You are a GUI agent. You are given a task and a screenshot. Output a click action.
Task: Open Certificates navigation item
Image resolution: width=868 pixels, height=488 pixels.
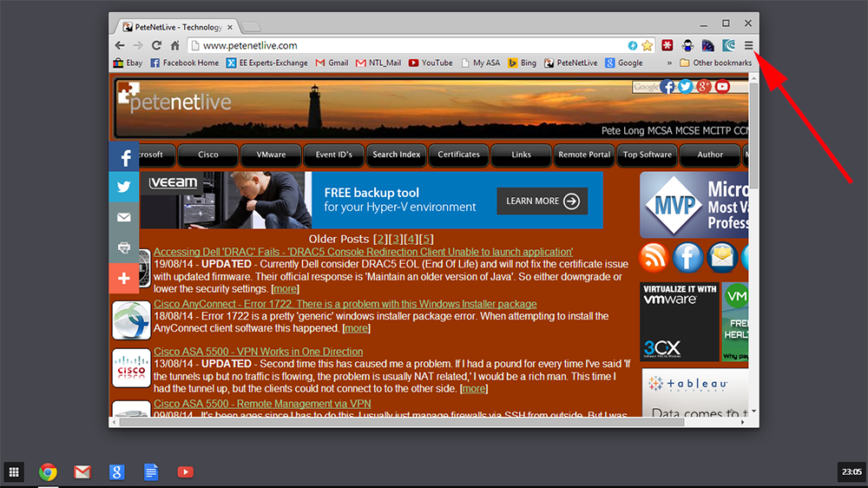coord(459,155)
